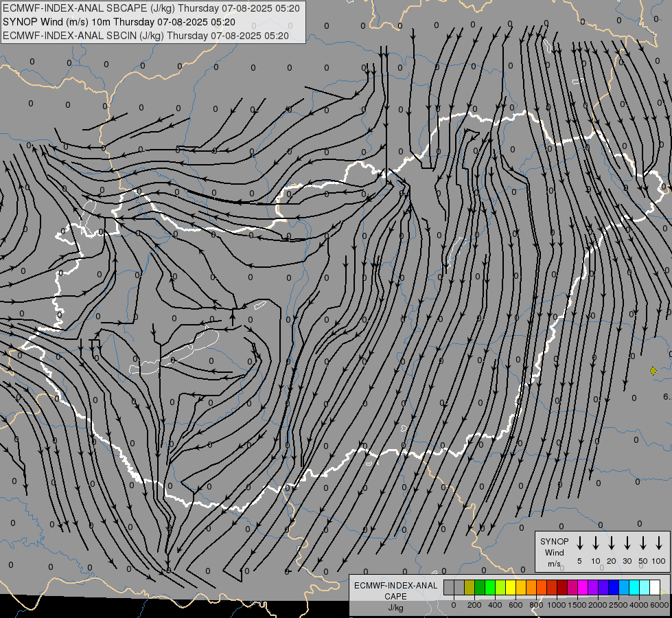This screenshot has height=618, width=672.
Task: Click the 30 label under wind arrows
Action: (x=627, y=561)
